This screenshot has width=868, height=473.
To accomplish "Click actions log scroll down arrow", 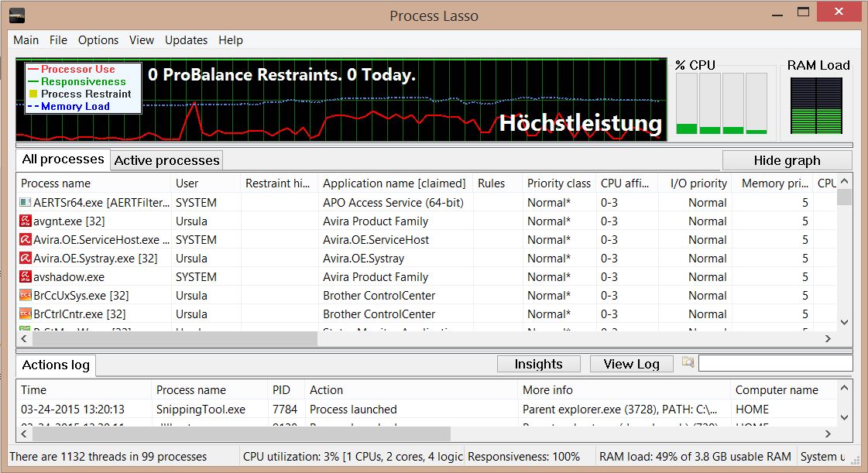I will (844, 418).
